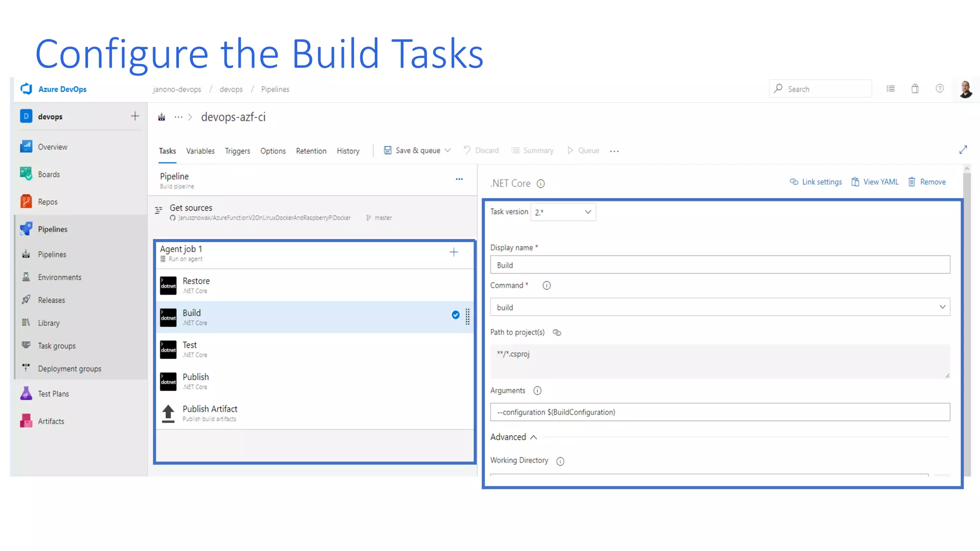Open the help question mark icon
Viewport: 980px width, 551px height.
[x=939, y=89]
